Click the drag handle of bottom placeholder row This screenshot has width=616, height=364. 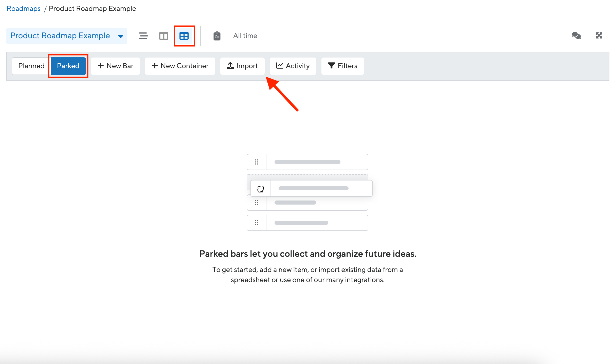pyautogui.click(x=256, y=223)
